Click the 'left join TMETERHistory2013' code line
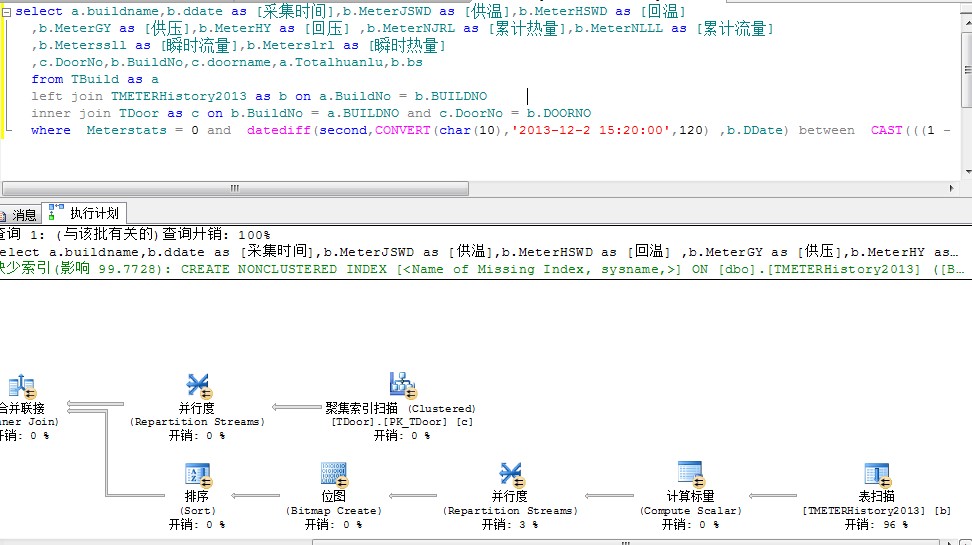The height and width of the screenshot is (545, 972). (259, 96)
